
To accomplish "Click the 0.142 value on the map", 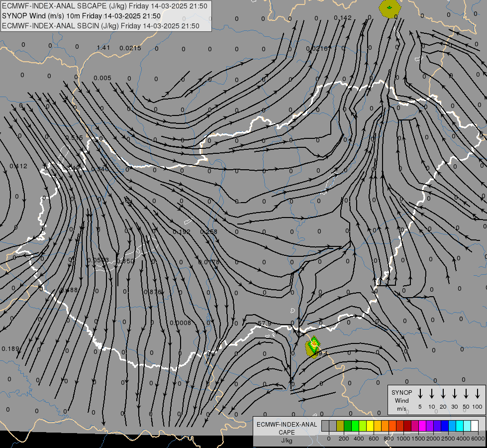I will [343, 18].
